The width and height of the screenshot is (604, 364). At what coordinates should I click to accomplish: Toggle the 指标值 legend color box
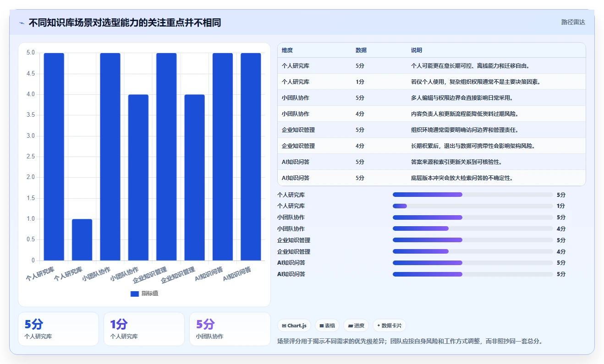point(135,293)
